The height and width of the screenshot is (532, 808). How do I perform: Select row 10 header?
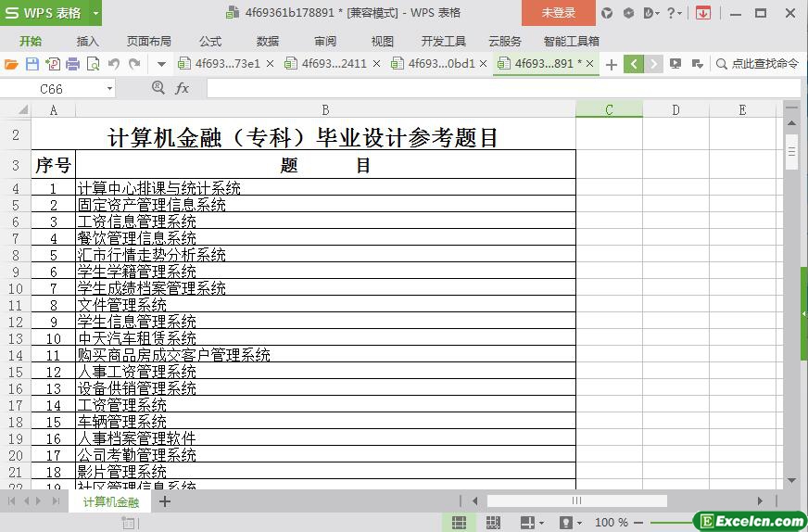(16, 288)
